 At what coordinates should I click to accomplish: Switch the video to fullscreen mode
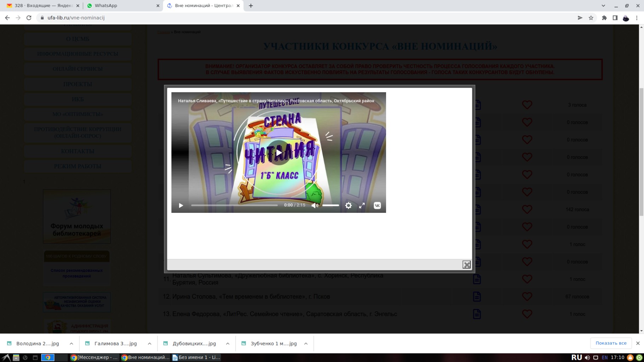[x=362, y=205]
